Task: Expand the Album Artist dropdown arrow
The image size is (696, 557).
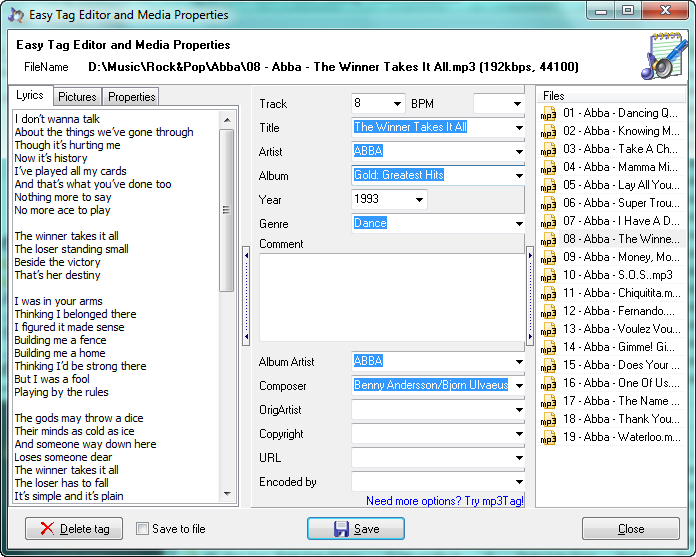Action: pos(519,362)
